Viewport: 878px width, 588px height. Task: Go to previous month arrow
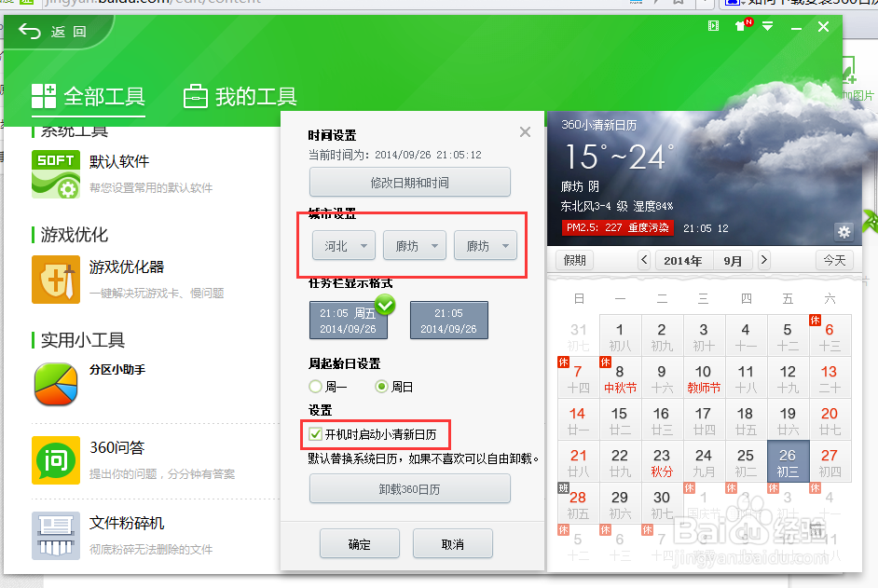coord(644,260)
